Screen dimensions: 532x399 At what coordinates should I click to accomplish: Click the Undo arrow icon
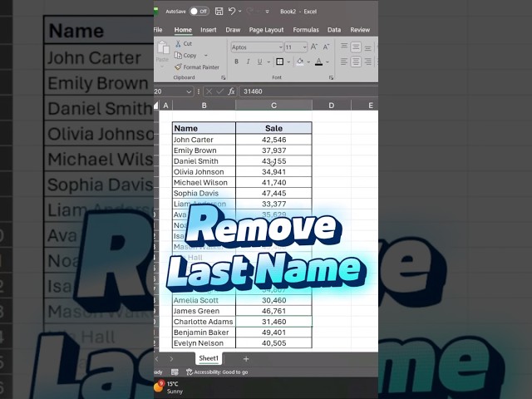point(232,11)
